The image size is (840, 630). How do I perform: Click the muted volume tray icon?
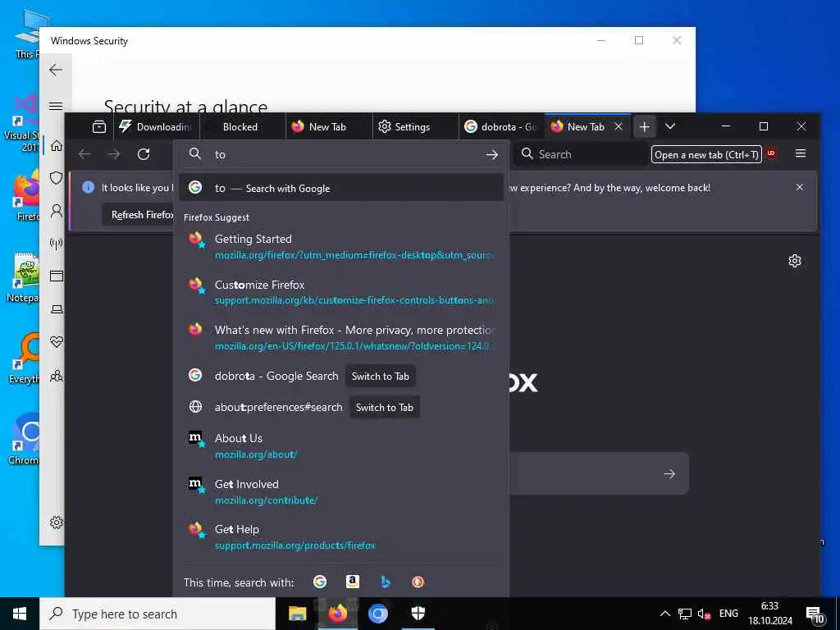pos(705,614)
